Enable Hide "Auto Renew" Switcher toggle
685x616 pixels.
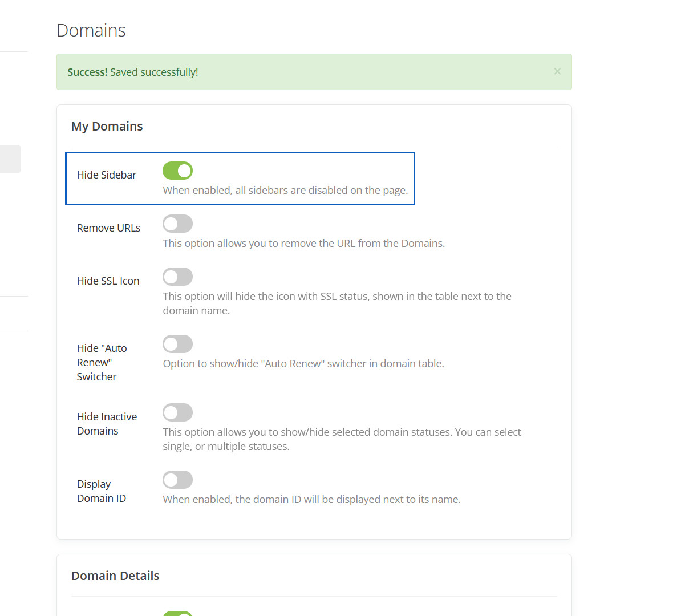(x=177, y=344)
